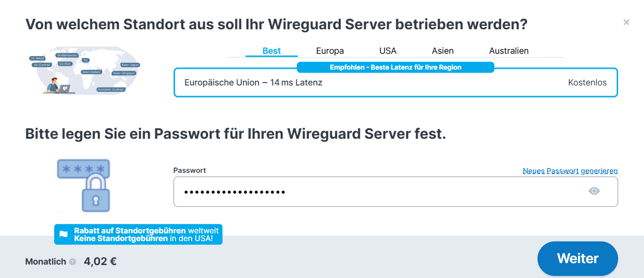
Task: Select the USA location tab
Action: [387, 51]
